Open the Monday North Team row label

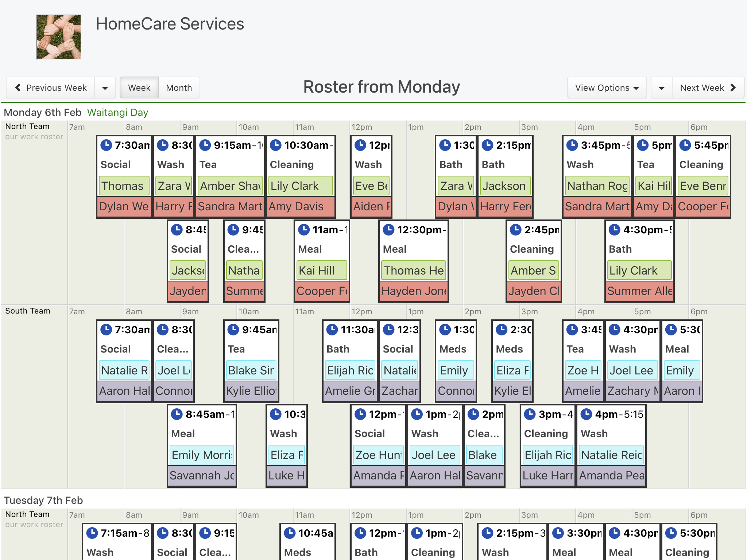(27, 127)
